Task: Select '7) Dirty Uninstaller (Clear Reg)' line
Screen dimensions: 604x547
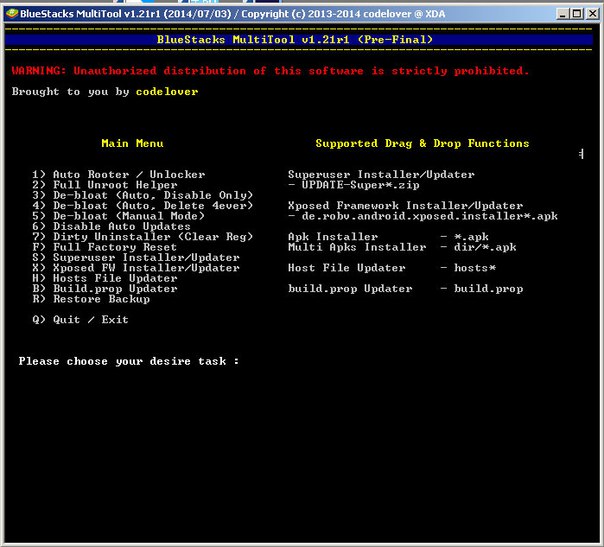Action: pyautogui.click(x=143, y=237)
